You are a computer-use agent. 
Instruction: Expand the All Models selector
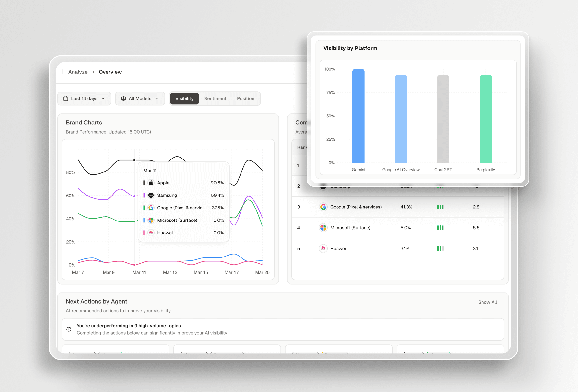point(140,98)
